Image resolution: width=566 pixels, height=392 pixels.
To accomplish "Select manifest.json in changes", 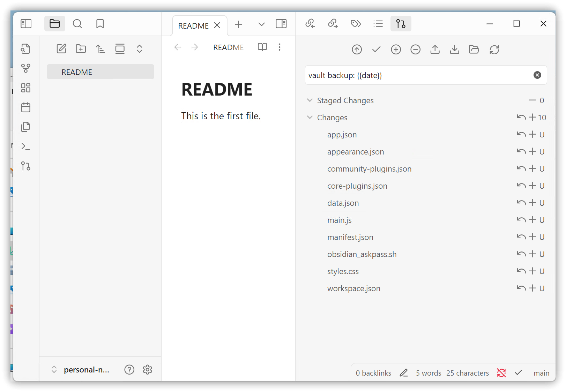I will [350, 237].
